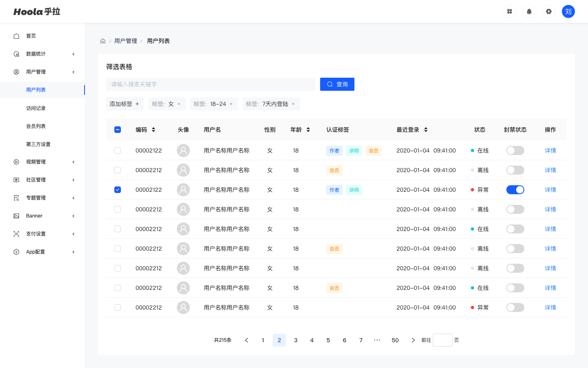This screenshot has height=368, width=588.
Task: Open 详情 link in last row
Action: click(x=550, y=307)
